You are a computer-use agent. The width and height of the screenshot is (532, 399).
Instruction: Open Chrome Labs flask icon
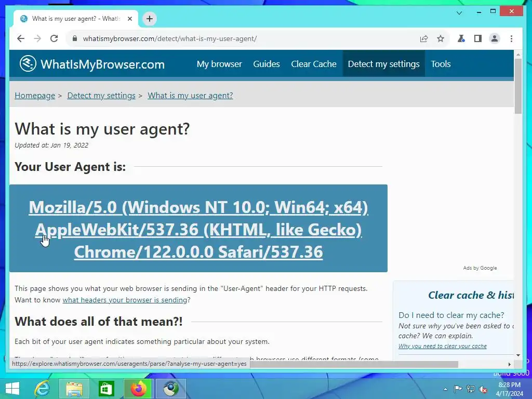[x=461, y=38]
